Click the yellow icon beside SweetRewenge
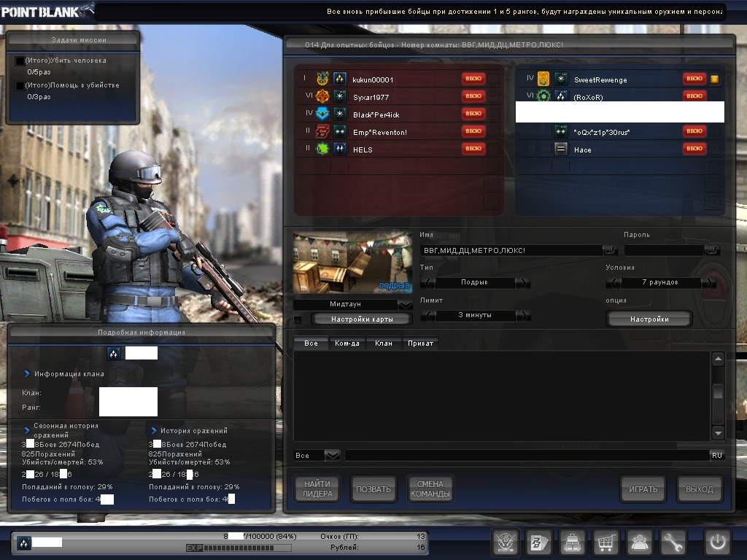This screenshot has width=747, height=560. (715, 79)
